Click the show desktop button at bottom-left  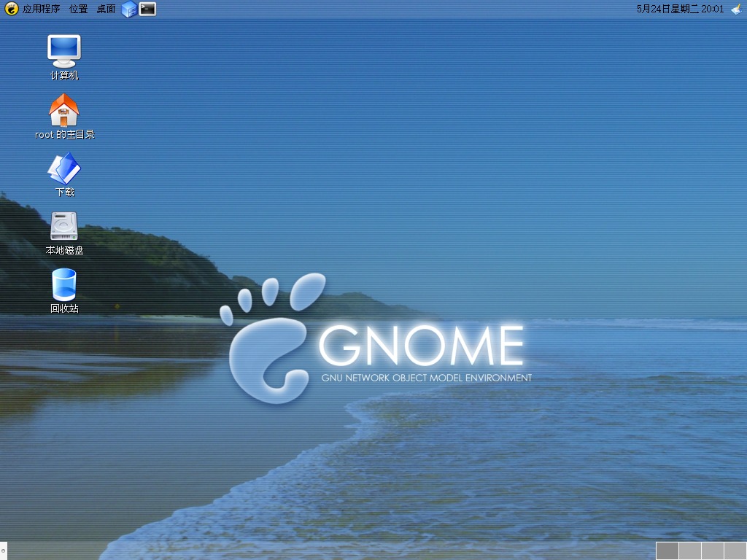4,551
